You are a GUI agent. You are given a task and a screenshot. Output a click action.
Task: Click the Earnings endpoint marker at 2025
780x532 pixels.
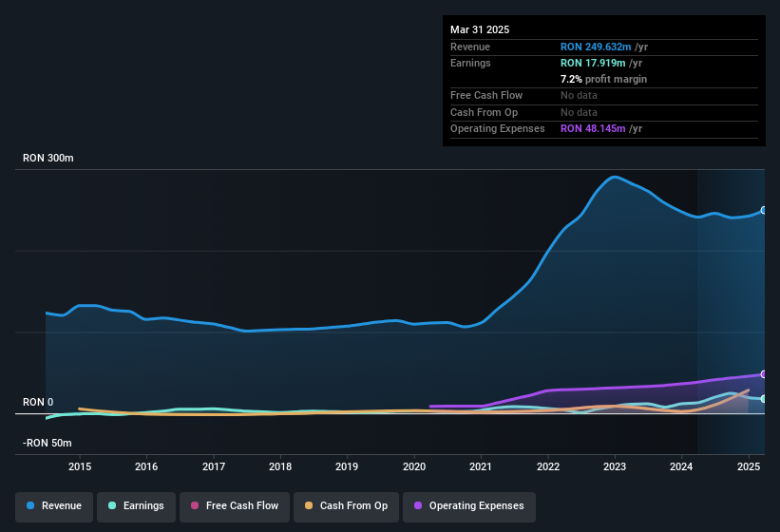764,399
